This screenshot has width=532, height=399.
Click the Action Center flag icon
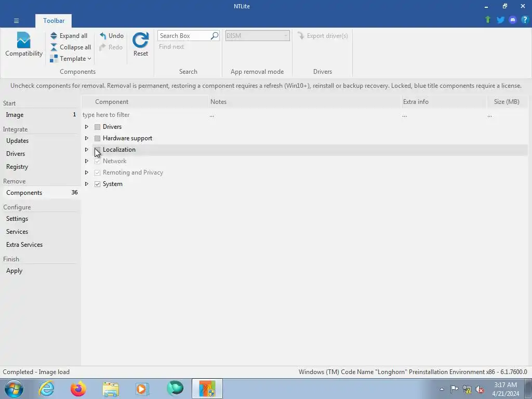coord(454,389)
